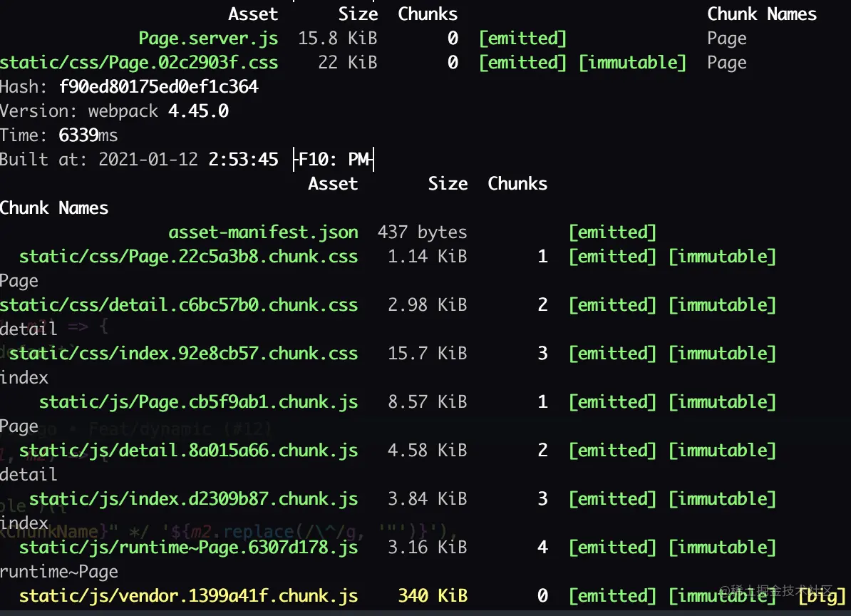The image size is (851, 616).
Task: Click the static/js/detail.8a015a66.chunk.js path
Action: click(188, 451)
